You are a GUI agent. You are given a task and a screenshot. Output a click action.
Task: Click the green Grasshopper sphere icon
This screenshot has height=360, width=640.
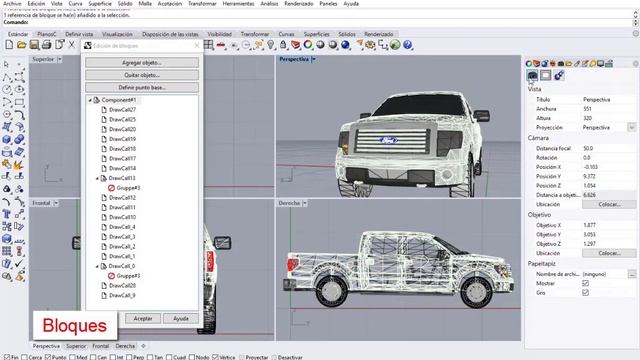(x=395, y=45)
